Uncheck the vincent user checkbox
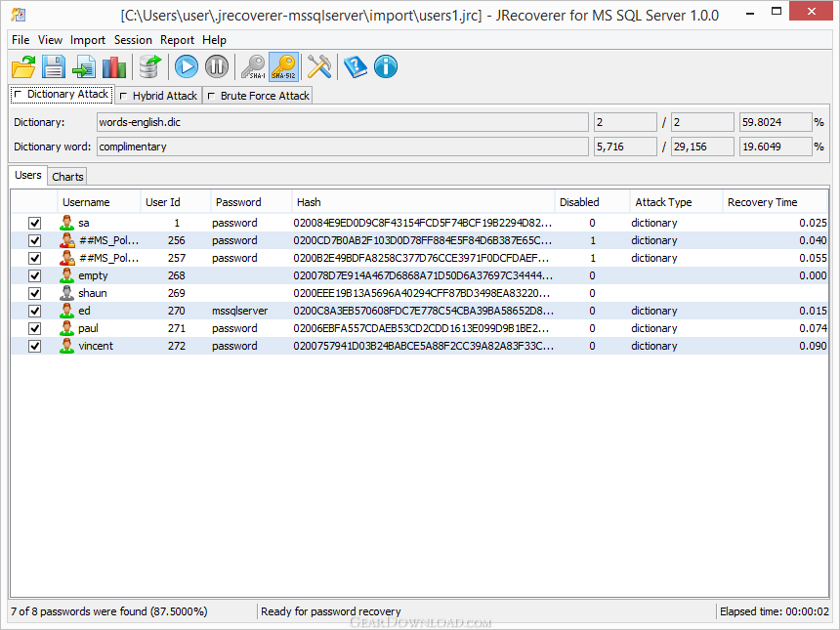The height and width of the screenshot is (630, 840). [35, 346]
